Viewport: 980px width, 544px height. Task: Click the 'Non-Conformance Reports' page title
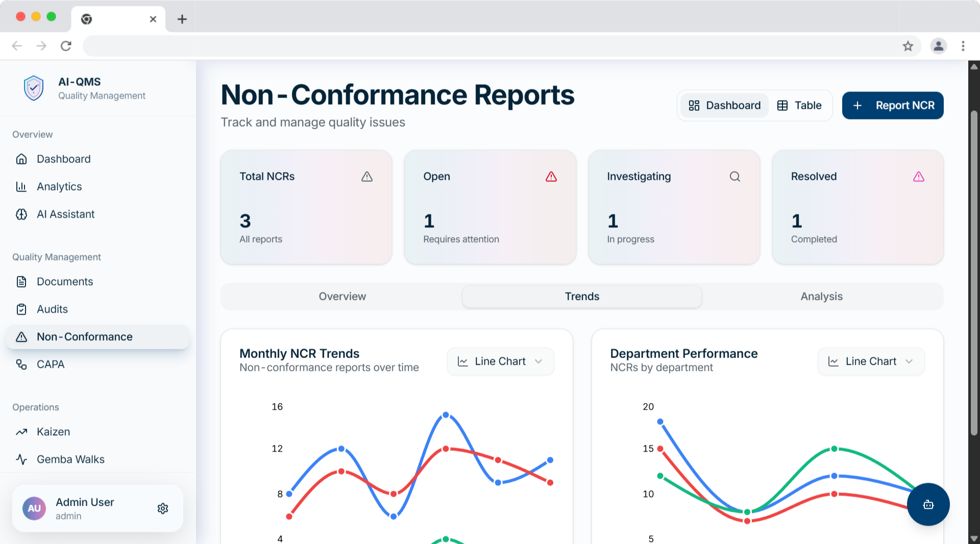point(398,95)
